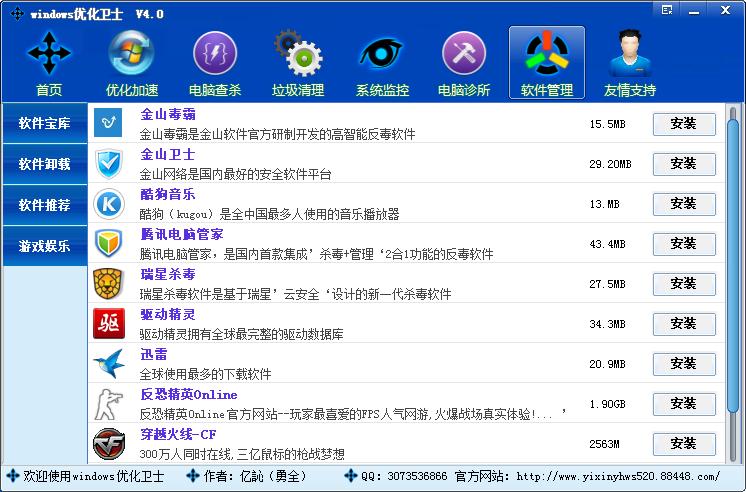Click the 全球使用最多的下载软件 description
The height and width of the screenshot is (492, 746).
click(206, 374)
